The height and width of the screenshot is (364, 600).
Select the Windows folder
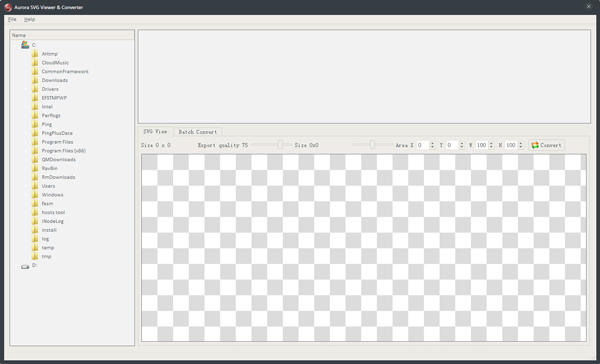tap(52, 195)
